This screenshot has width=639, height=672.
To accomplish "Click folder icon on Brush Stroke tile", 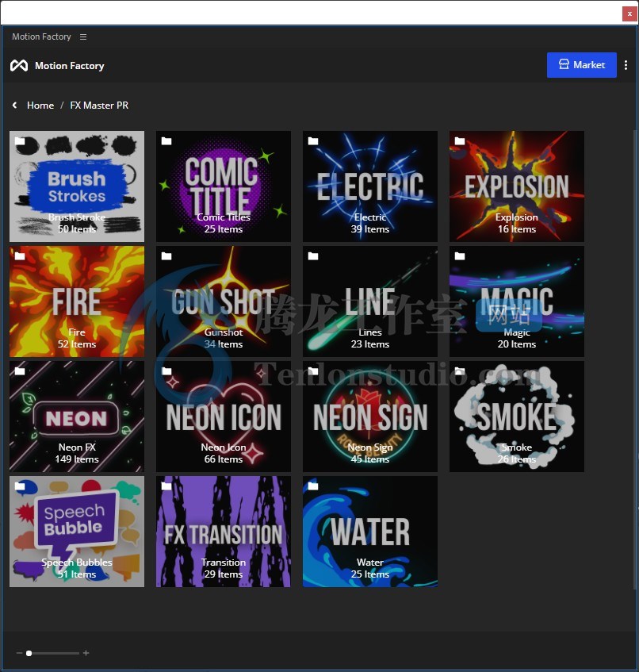I will (20, 142).
